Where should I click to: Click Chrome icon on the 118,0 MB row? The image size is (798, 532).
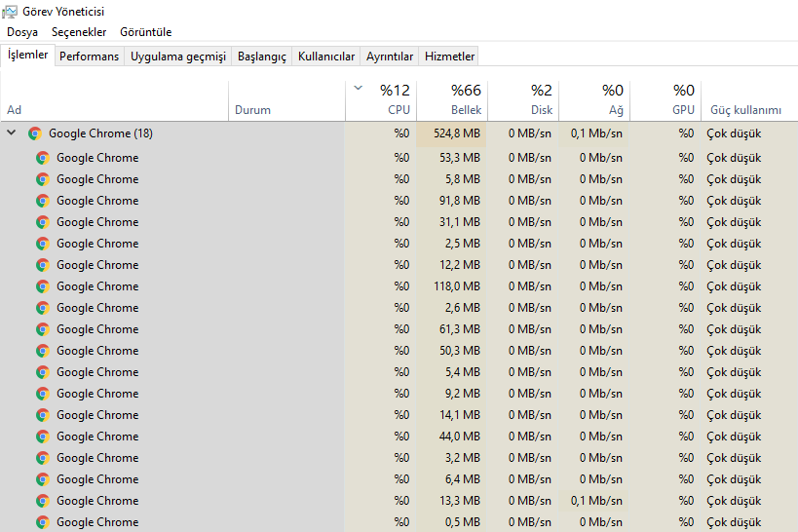(43, 286)
